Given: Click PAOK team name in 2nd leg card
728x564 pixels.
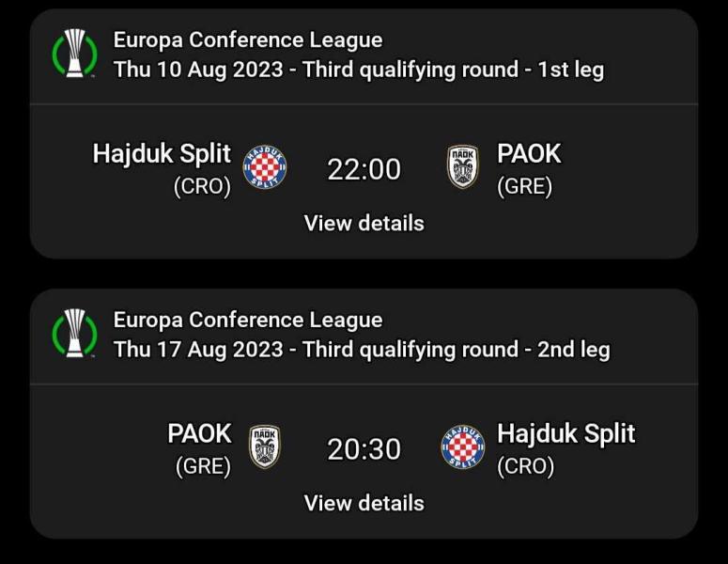Looking at the screenshot, I should (x=199, y=433).
